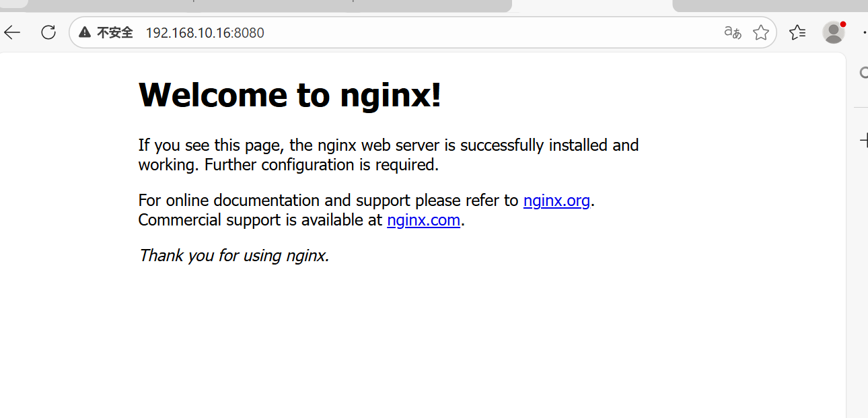Open the favorites list icon

797,32
